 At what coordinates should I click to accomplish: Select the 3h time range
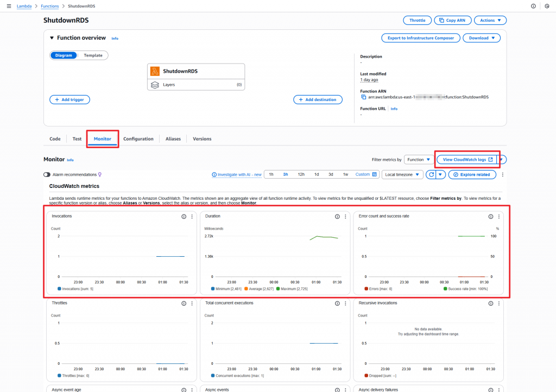coord(286,175)
